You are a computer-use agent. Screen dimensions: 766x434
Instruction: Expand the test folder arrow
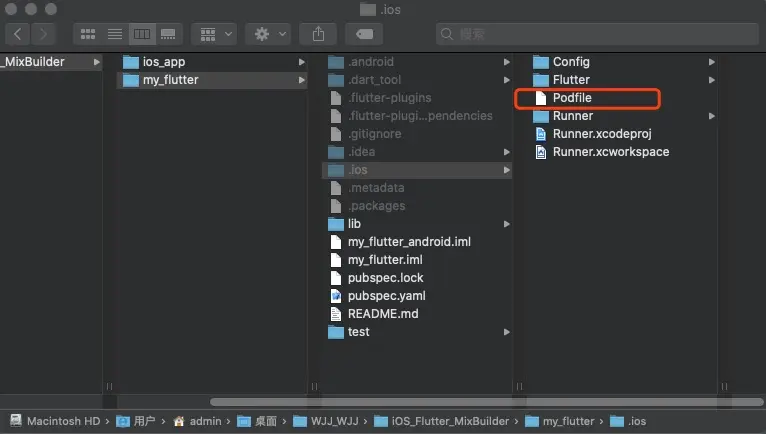(x=507, y=332)
